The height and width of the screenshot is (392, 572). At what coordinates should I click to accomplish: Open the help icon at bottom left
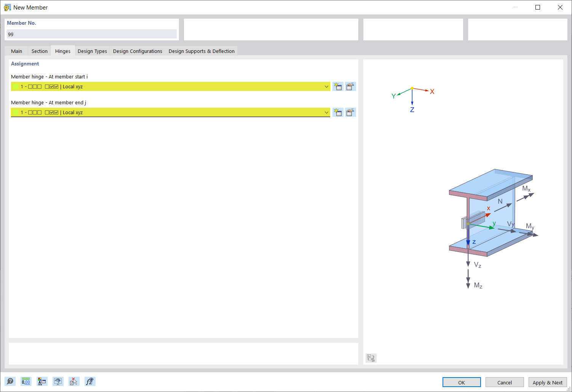(x=10, y=381)
